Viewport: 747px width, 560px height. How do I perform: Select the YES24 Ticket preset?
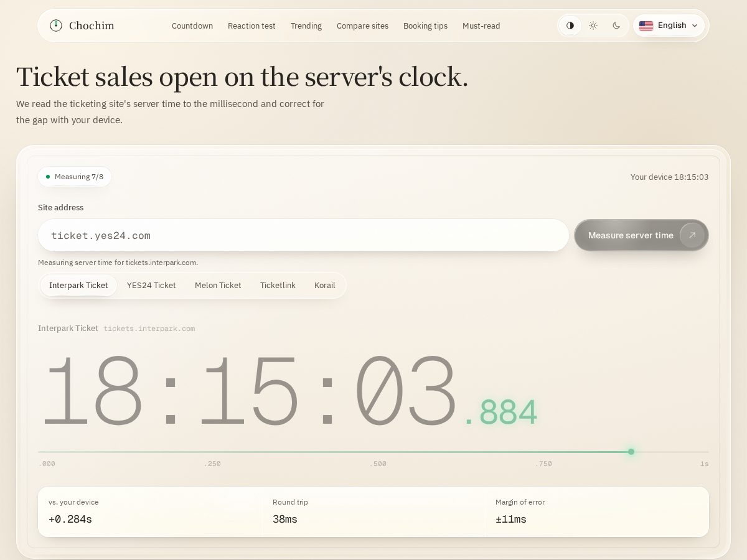point(151,285)
